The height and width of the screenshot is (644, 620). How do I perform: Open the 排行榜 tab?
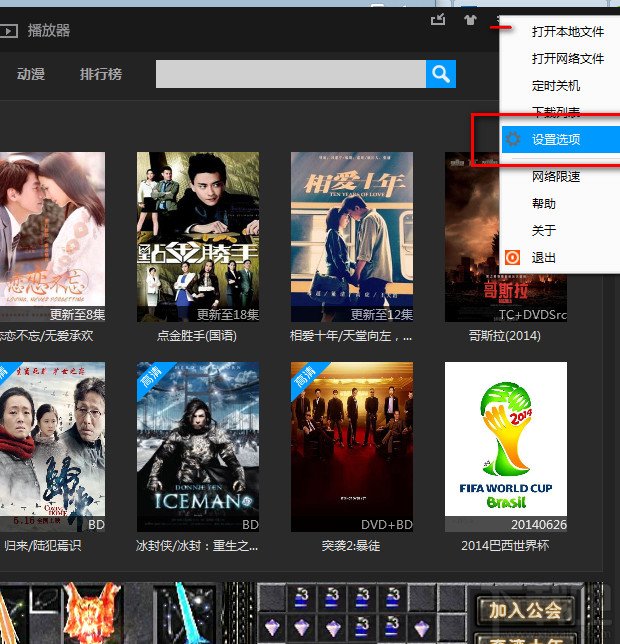(x=101, y=74)
